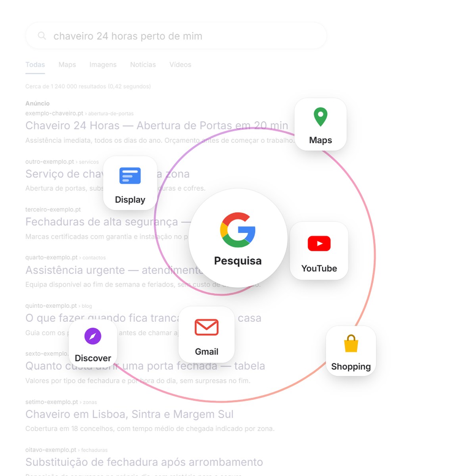Click the quarto-exemplo.pt URL
This screenshot has height=476, width=476.
click(x=52, y=257)
